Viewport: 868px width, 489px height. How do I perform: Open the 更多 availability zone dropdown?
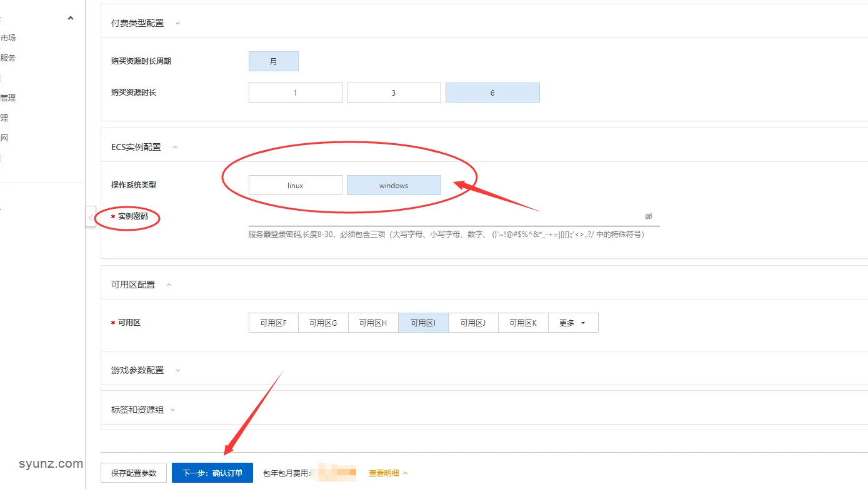573,323
